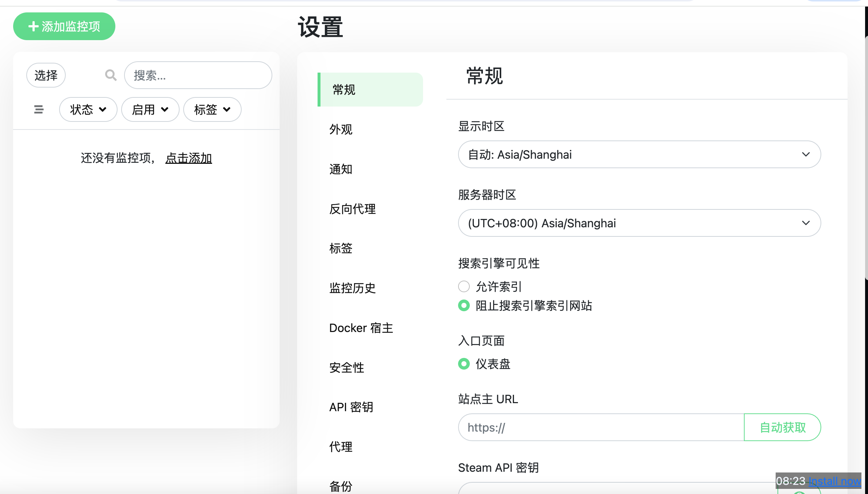The width and height of the screenshot is (868, 494).
Task: Click the 搜索引擎可见性 section label
Action: click(499, 263)
